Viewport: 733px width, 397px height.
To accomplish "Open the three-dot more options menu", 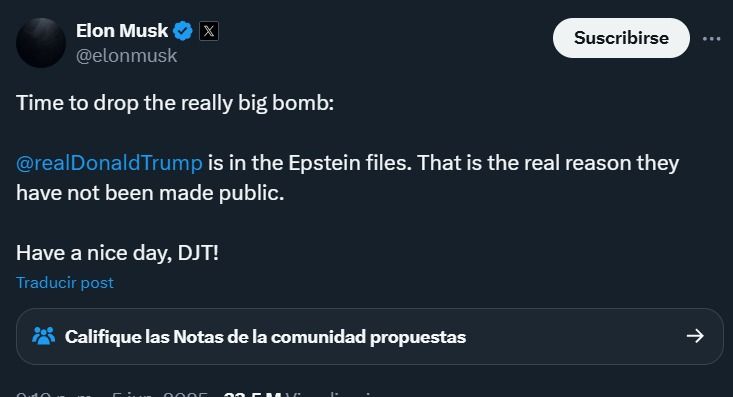I will tap(711, 38).
